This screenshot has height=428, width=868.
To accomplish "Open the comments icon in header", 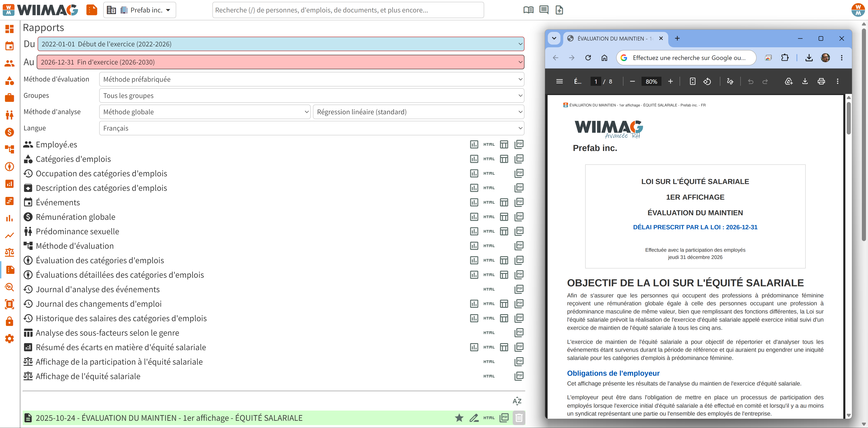I will coord(544,10).
